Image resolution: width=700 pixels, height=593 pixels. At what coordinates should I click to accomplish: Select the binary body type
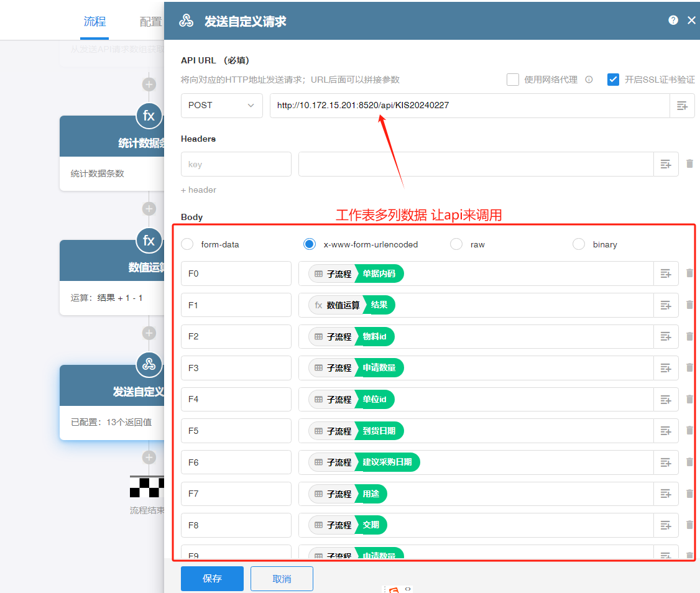pos(579,244)
